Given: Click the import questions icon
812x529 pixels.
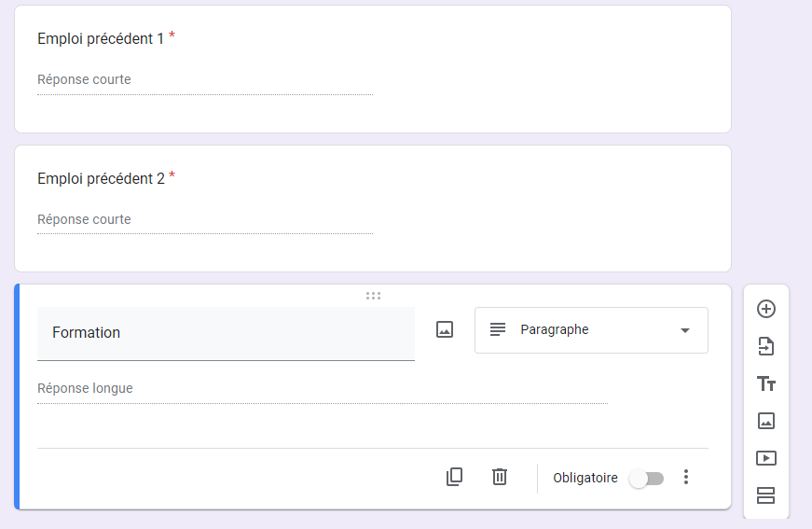Looking at the screenshot, I should tap(766, 346).
